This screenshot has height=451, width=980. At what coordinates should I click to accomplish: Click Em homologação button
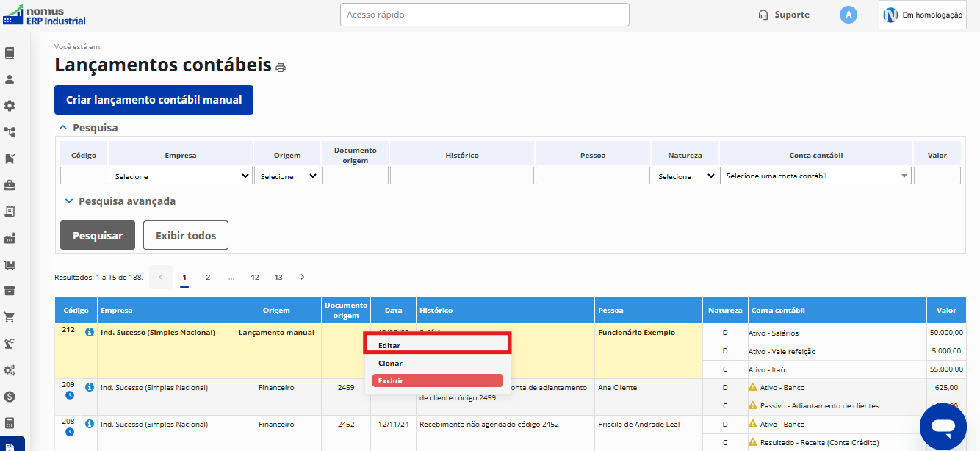click(923, 15)
